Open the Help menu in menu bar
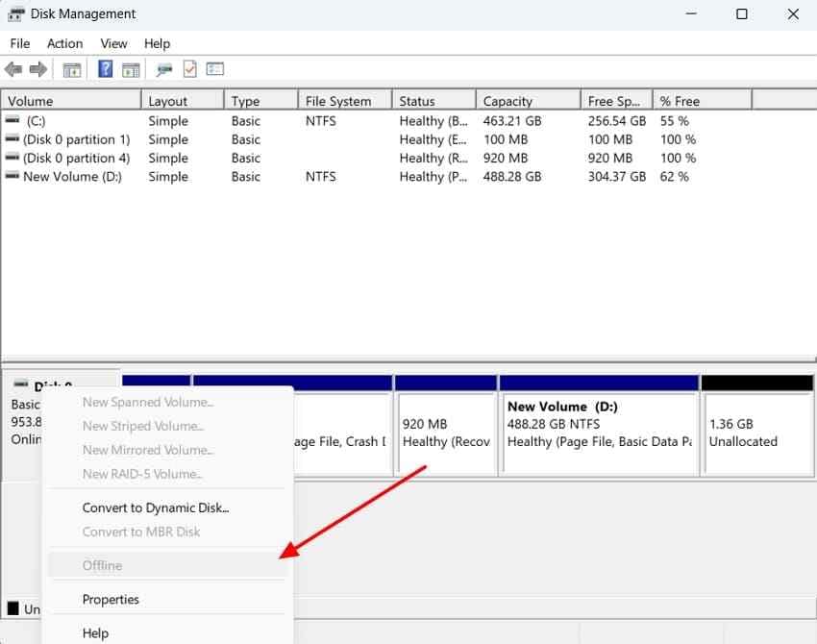Viewport: 817px width, 644px height. coord(157,44)
